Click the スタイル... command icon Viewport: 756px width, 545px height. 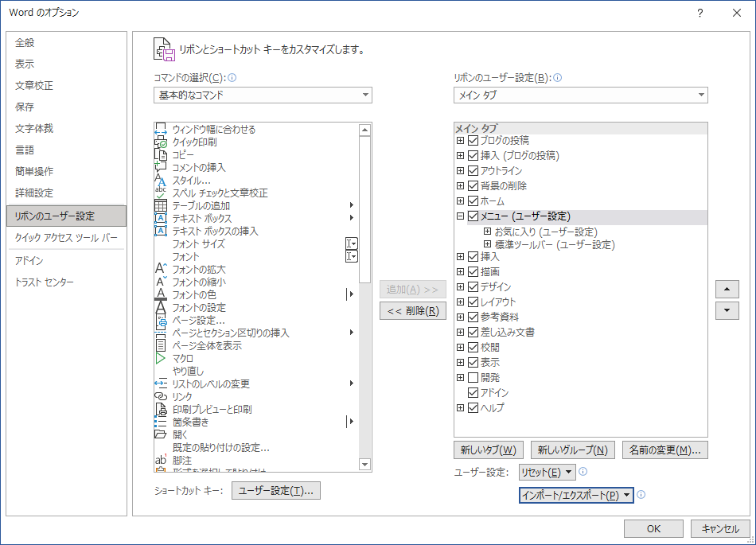pyautogui.click(x=161, y=181)
